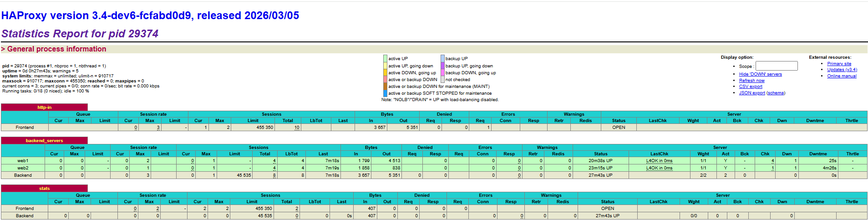Click the MAINT brown legend swatch

coord(385,86)
